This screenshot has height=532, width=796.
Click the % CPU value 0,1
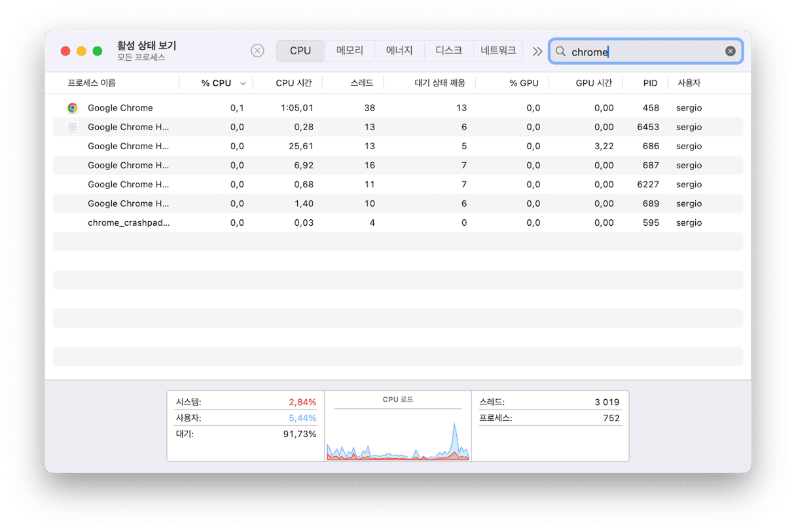237,108
